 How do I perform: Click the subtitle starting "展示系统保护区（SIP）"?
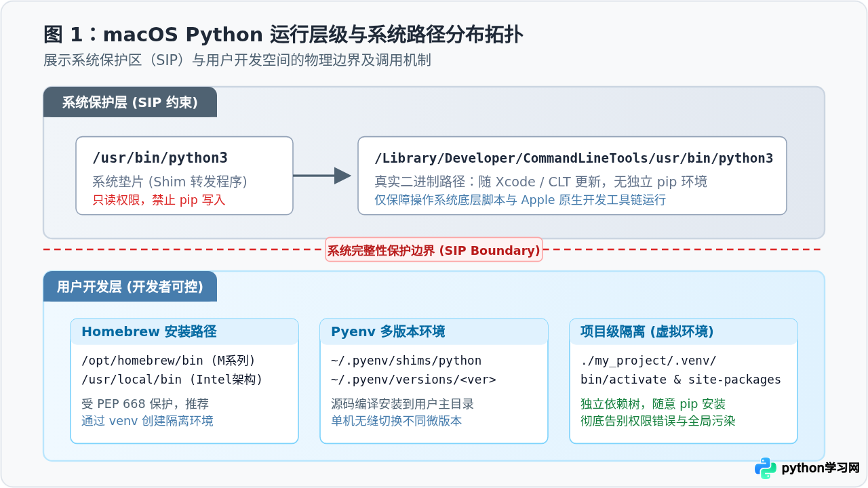click(x=237, y=60)
